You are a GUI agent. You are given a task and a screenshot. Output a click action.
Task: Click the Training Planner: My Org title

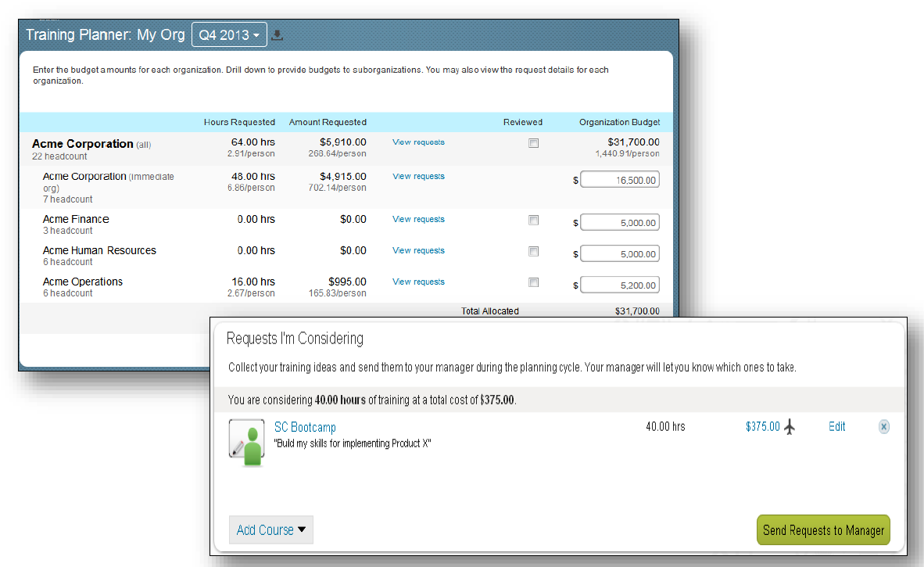tap(105, 34)
